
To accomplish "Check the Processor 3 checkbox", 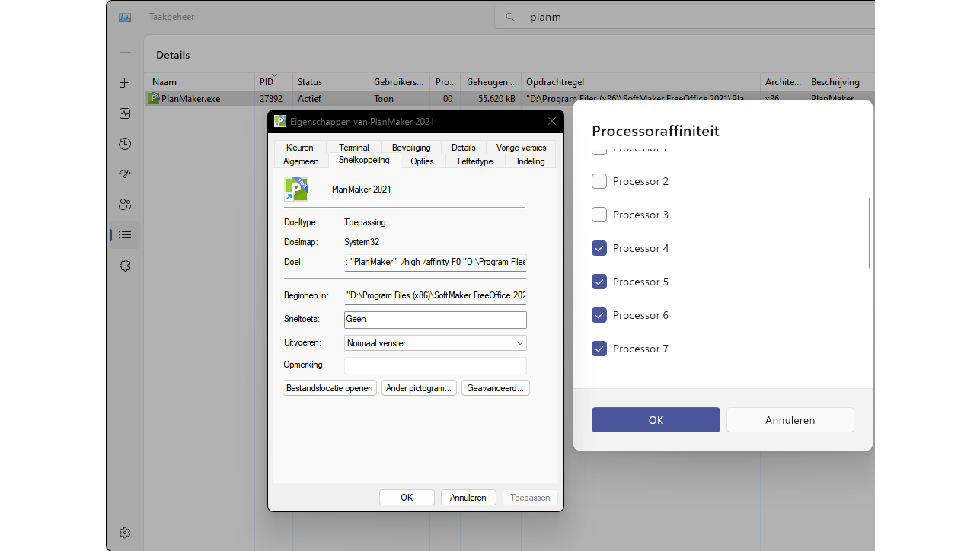I will click(x=599, y=215).
